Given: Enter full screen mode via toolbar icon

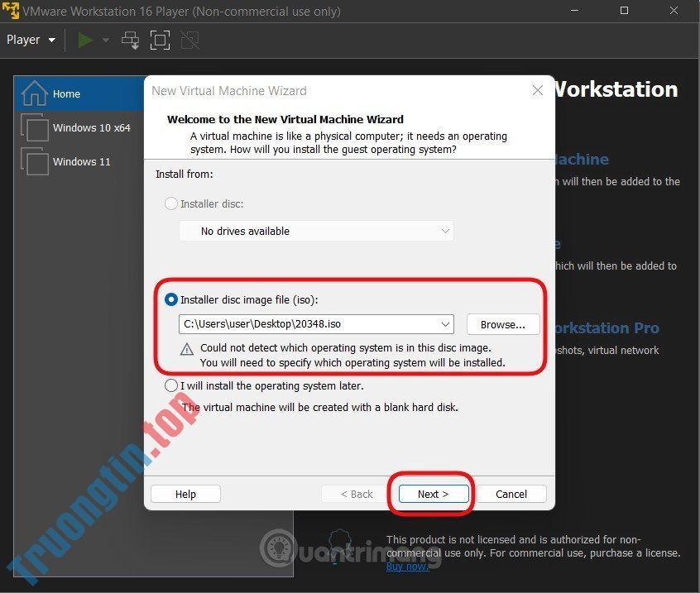Looking at the screenshot, I should click(160, 39).
